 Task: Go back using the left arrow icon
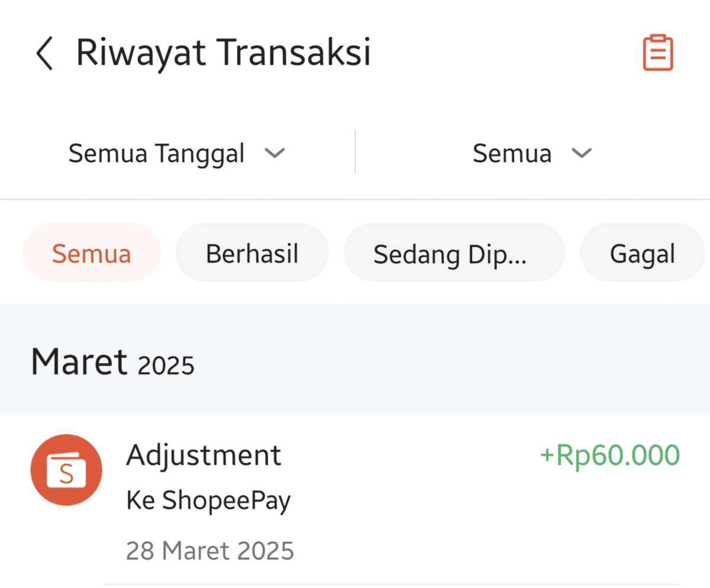coord(44,53)
